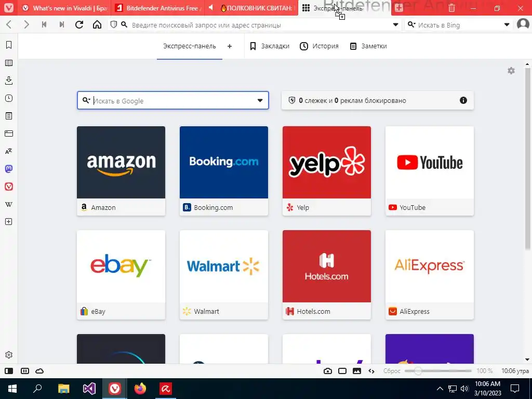Open the Заметки section
532x399 pixels.
tap(368, 46)
